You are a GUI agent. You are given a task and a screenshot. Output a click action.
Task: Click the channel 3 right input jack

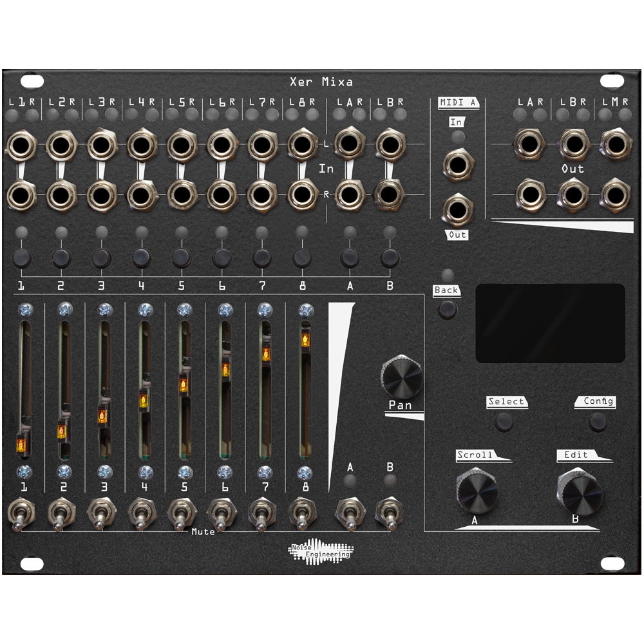point(101,195)
